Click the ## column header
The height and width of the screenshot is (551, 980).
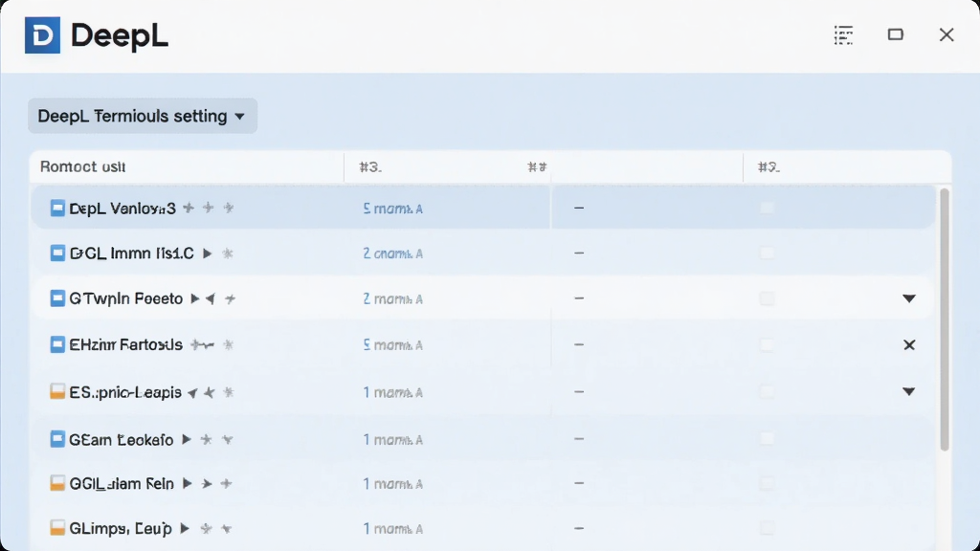click(x=537, y=166)
